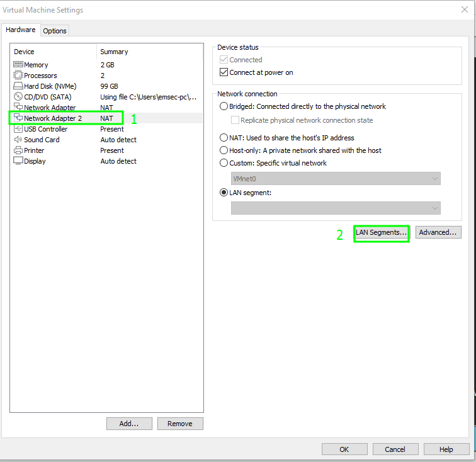Open the LAN Segments dialog
476x462 pixels.
tap(382, 233)
